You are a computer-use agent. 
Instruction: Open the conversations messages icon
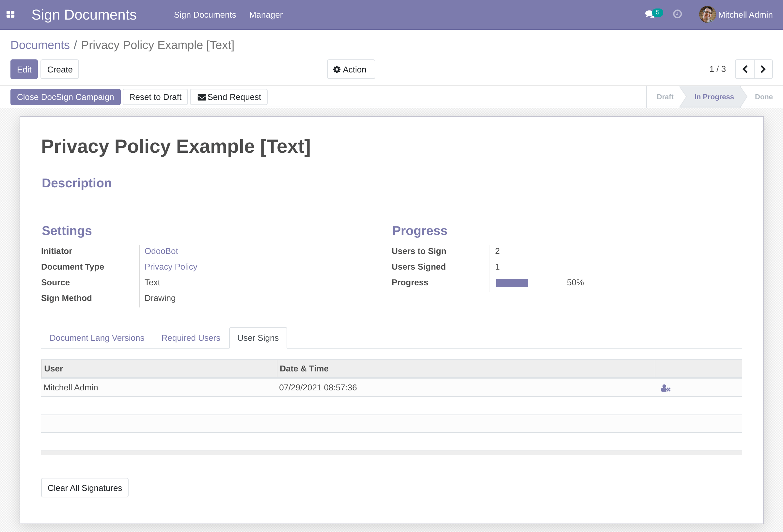coord(650,14)
